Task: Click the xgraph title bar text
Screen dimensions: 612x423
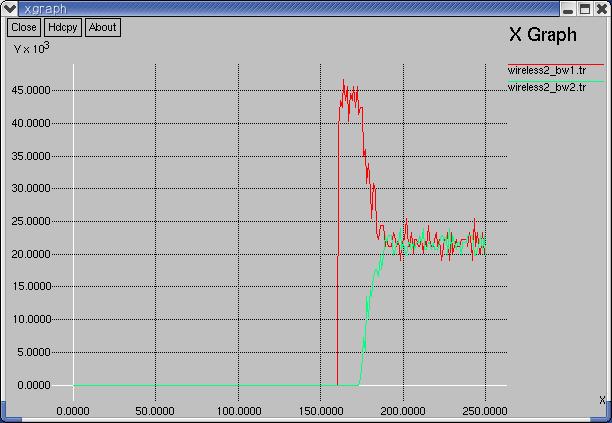Action: 45,9
